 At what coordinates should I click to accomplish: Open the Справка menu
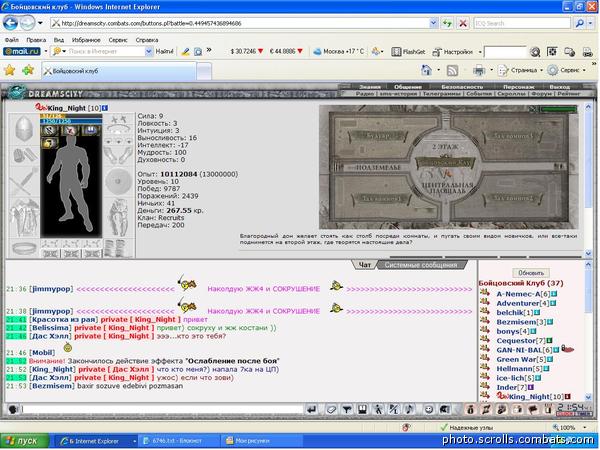(x=147, y=40)
